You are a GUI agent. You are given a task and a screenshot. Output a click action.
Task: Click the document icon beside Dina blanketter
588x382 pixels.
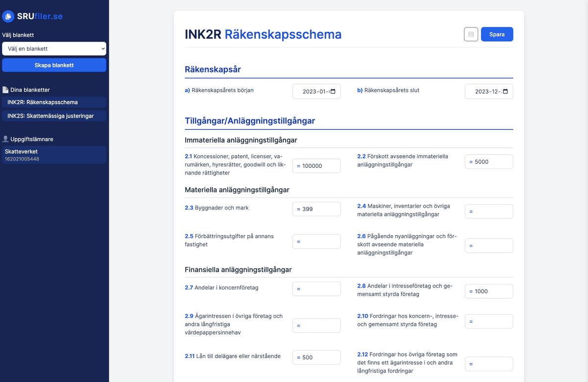point(6,89)
